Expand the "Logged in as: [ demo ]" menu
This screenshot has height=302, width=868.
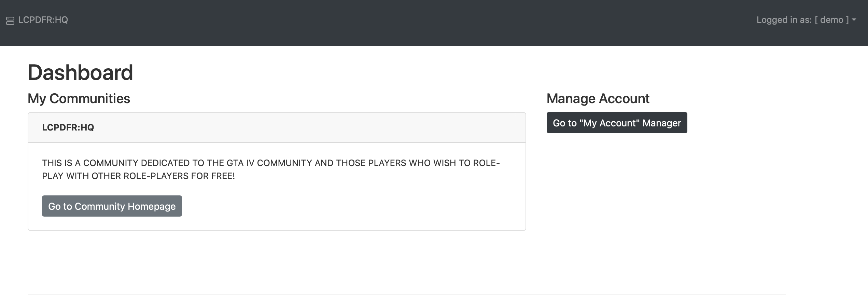806,20
